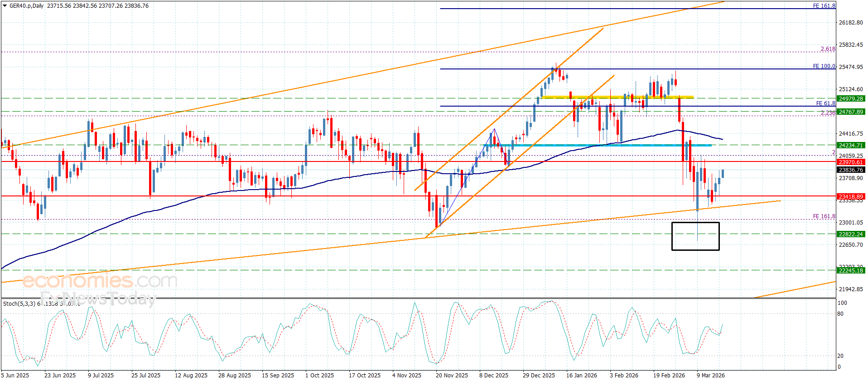Image resolution: width=868 pixels, height=381 pixels.
Task: Select the price scale value 21942.85
Action: [x=851, y=289]
